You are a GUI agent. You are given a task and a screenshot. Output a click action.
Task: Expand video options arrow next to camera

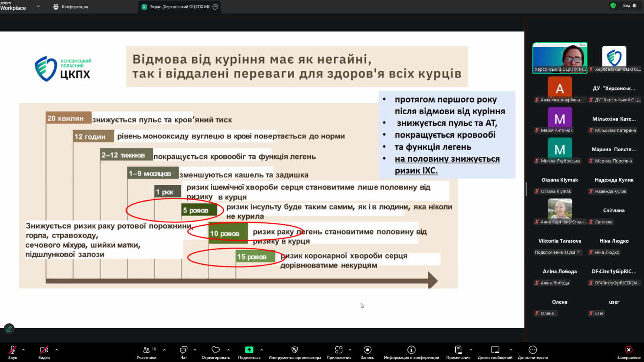56,350
